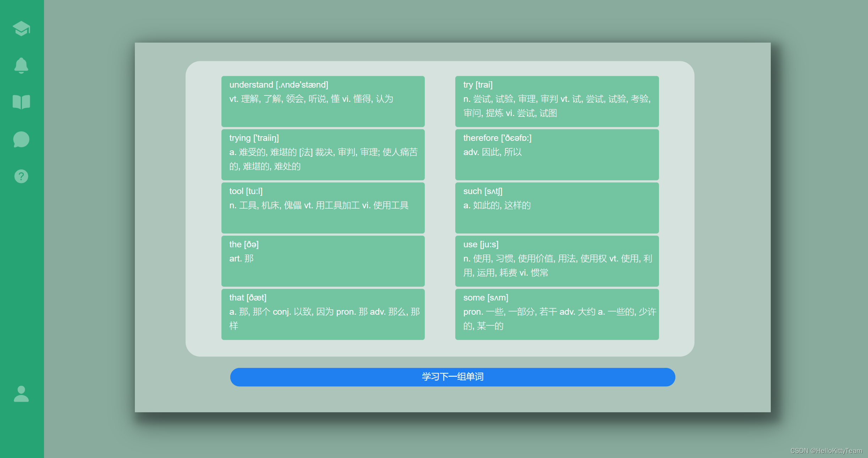Open the user profile icon in sidebar
The height and width of the screenshot is (458, 868).
tap(21, 394)
